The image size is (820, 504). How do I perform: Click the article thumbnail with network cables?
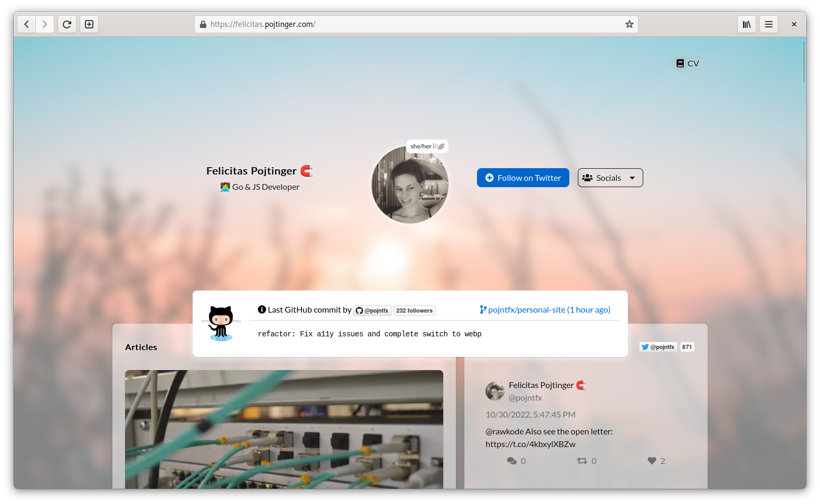(284, 429)
